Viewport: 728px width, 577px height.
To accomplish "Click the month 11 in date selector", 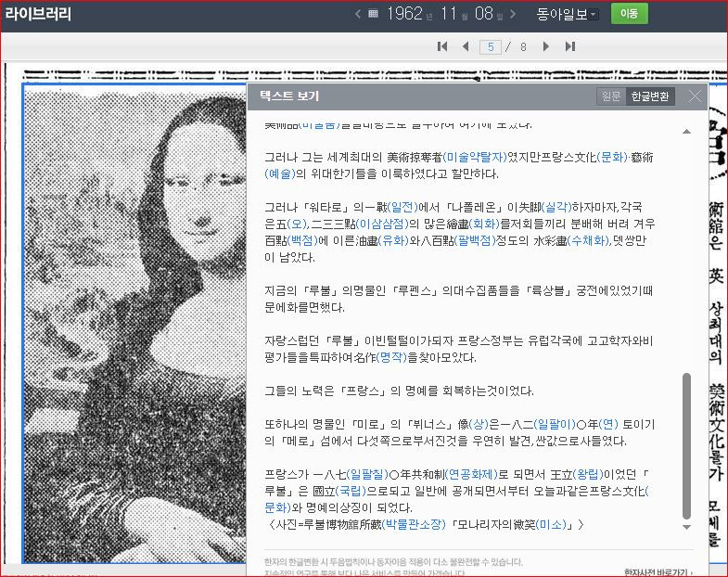I will click(x=449, y=14).
